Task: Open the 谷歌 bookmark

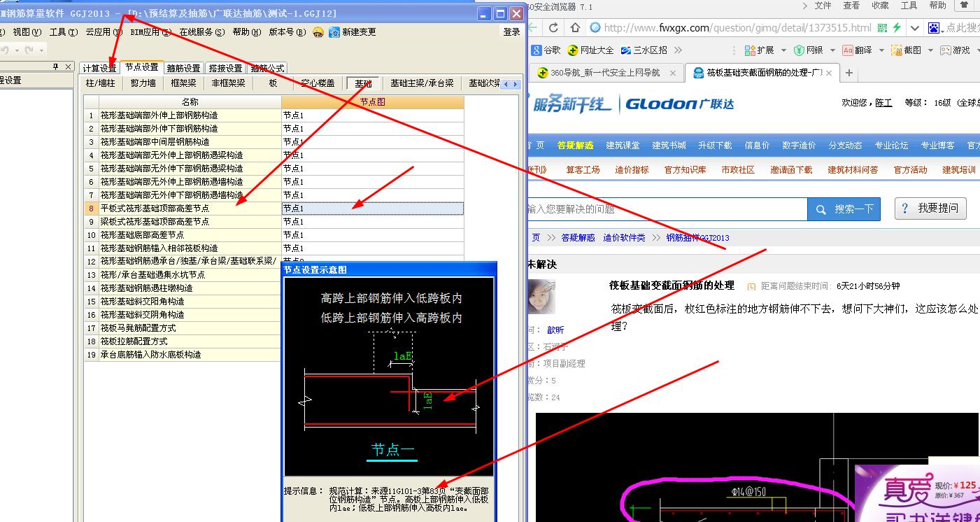Action: [546, 50]
